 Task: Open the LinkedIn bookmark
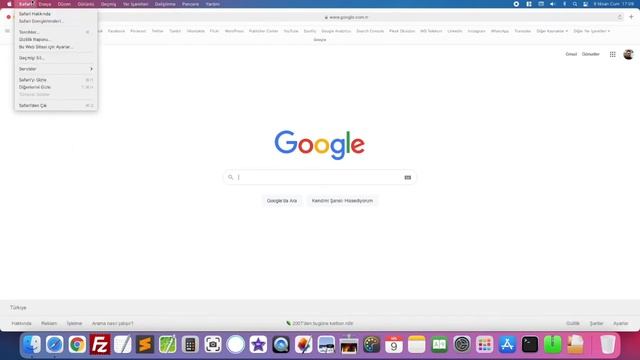click(x=455, y=31)
